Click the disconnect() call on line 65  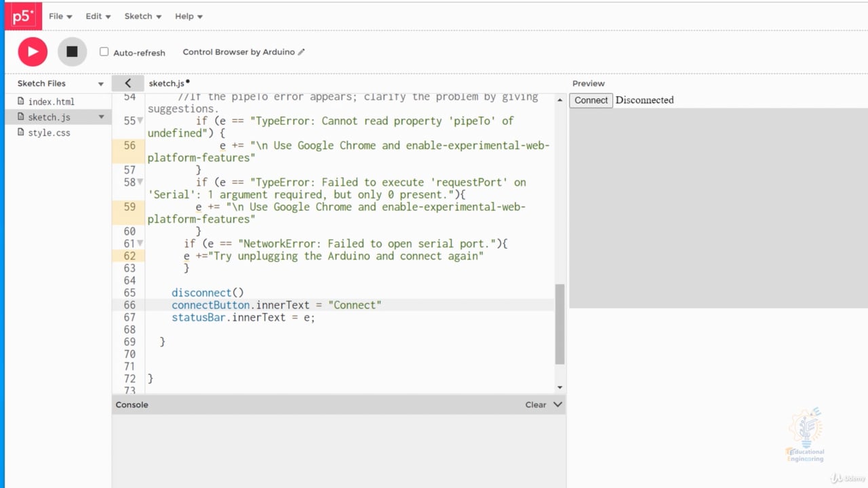point(208,293)
